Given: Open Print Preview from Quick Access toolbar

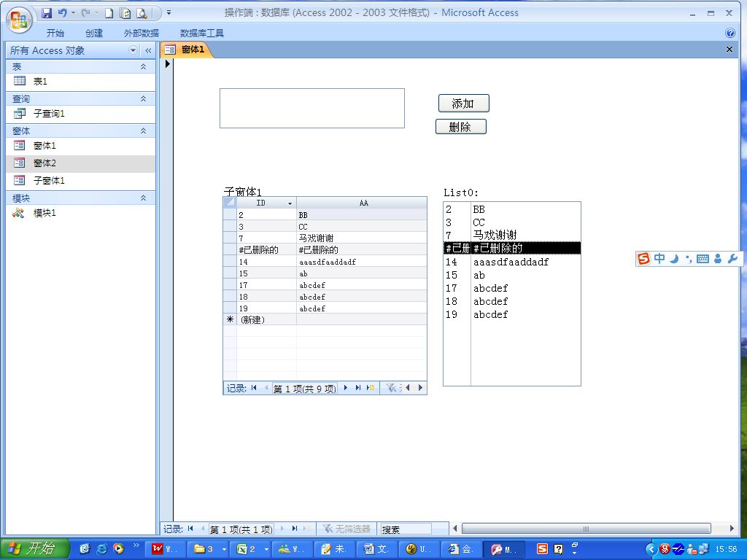Looking at the screenshot, I should pos(142,13).
